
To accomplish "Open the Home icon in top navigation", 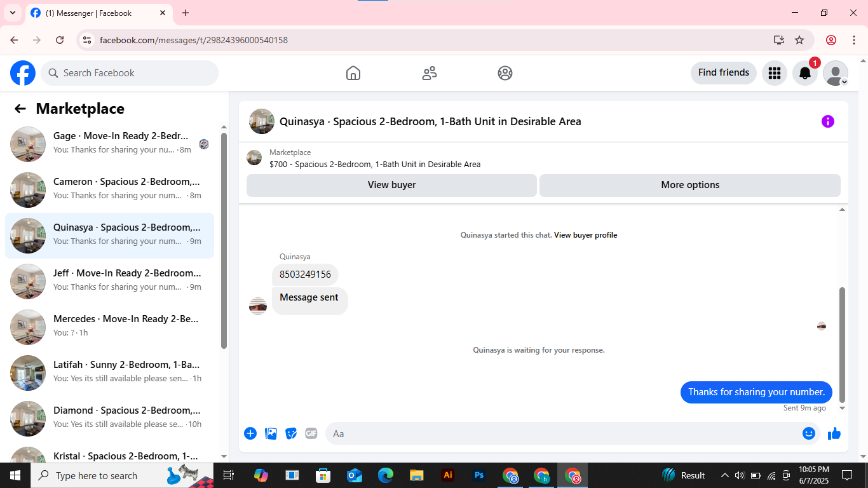I will [353, 73].
